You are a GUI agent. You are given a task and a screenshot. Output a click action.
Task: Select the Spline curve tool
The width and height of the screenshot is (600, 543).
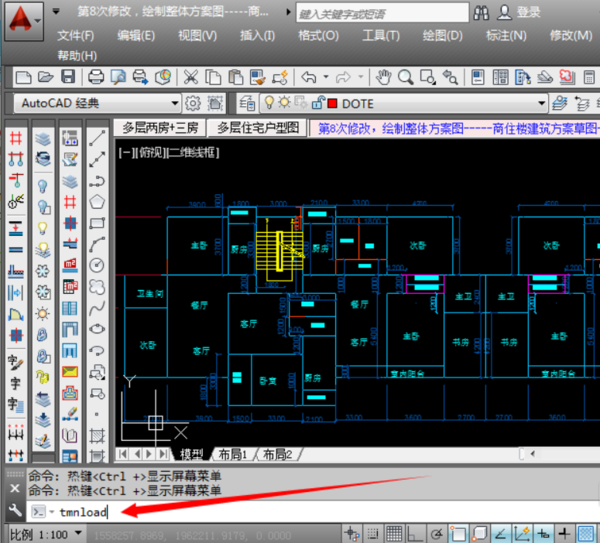97,308
